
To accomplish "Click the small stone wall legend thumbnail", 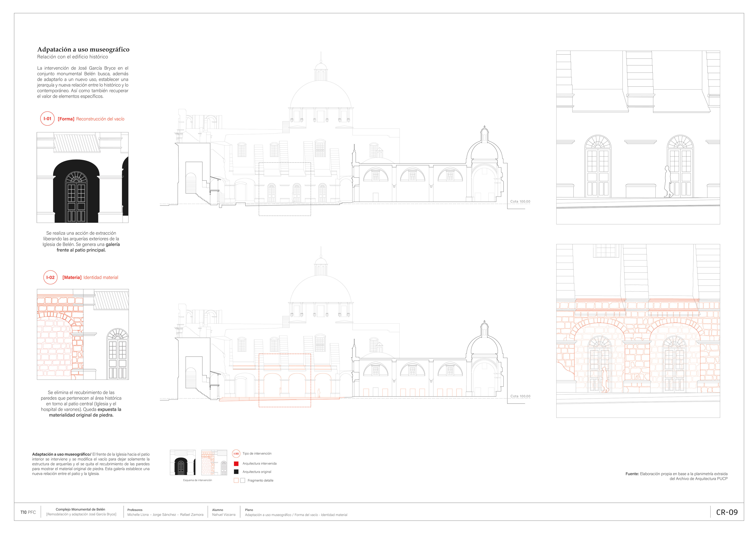I will click(214, 463).
